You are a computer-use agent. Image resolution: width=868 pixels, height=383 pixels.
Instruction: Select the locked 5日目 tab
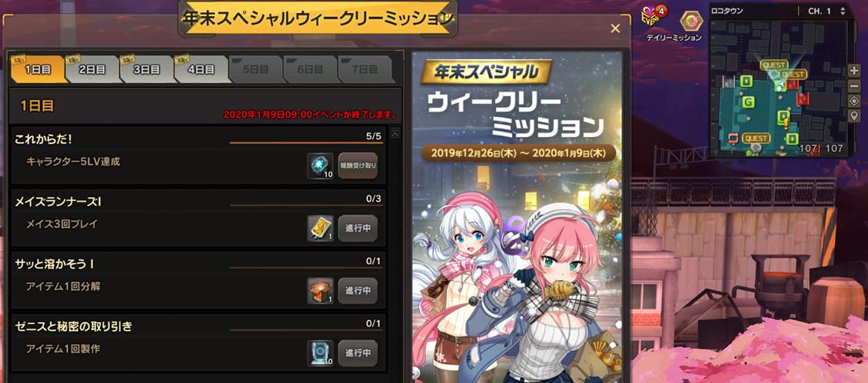point(255,70)
